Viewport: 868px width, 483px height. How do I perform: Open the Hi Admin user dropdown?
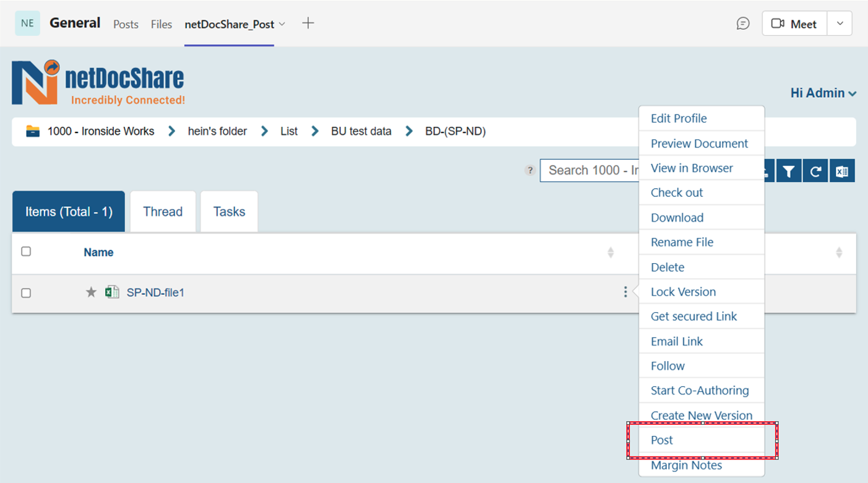tap(823, 93)
